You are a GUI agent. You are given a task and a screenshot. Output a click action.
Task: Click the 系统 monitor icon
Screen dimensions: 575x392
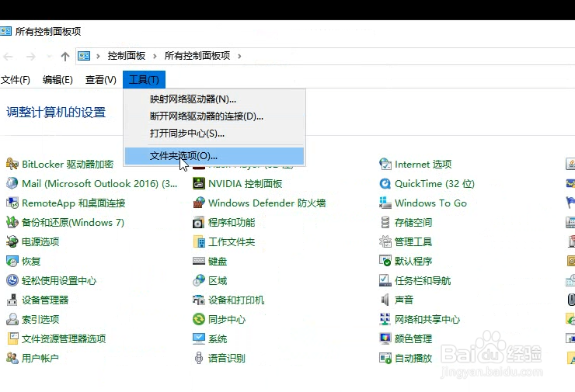click(199, 338)
